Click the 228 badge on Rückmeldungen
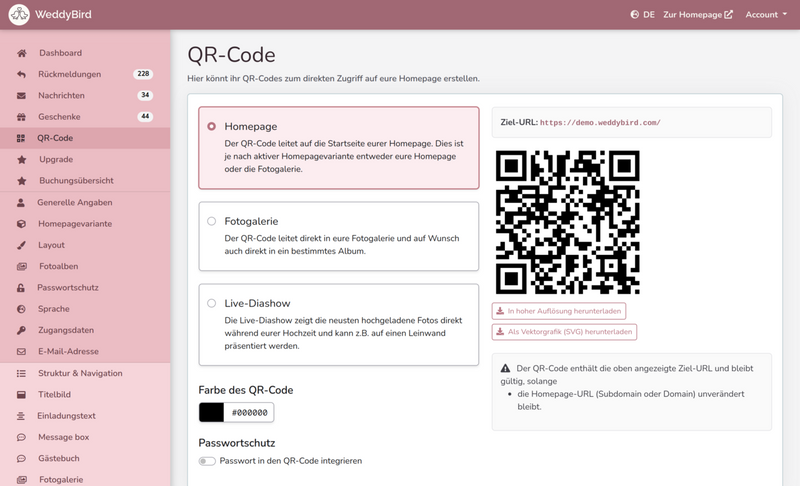The image size is (800, 486). (x=143, y=74)
